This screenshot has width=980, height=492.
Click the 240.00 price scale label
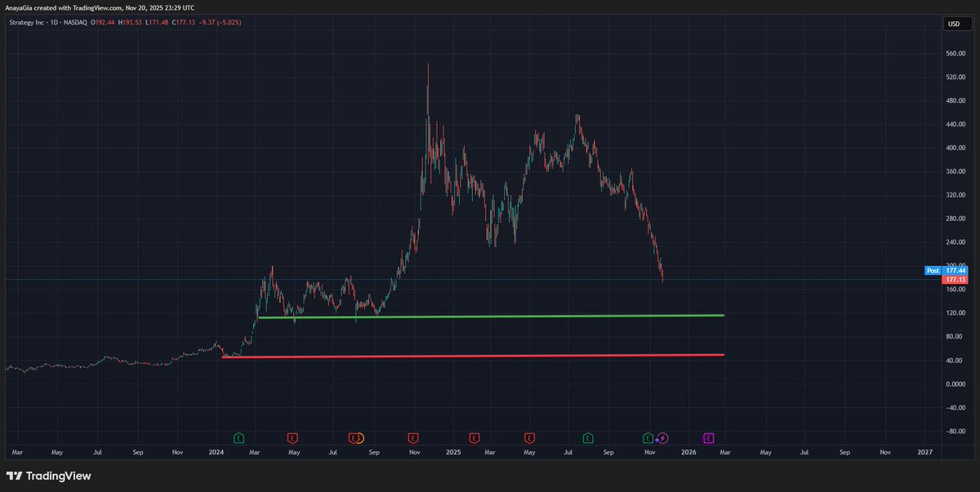click(x=954, y=242)
